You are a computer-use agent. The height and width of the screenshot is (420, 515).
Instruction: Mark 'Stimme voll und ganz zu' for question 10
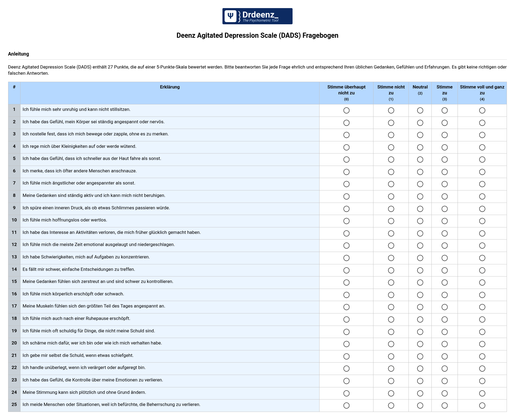tap(482, 221)
